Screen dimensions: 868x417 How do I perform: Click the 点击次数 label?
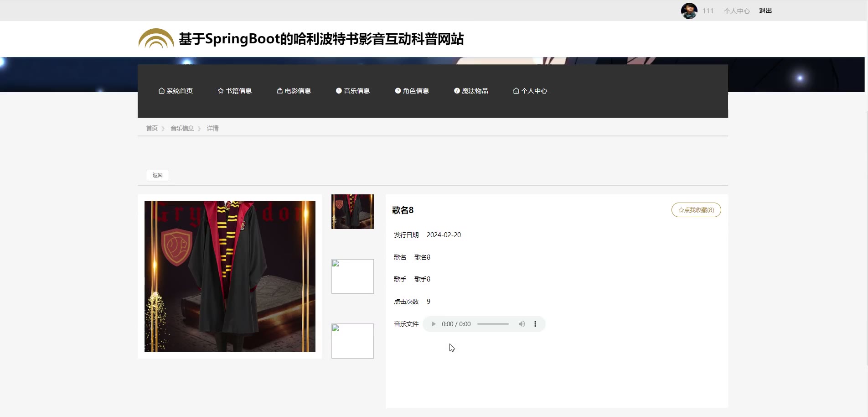coord(406,302)
